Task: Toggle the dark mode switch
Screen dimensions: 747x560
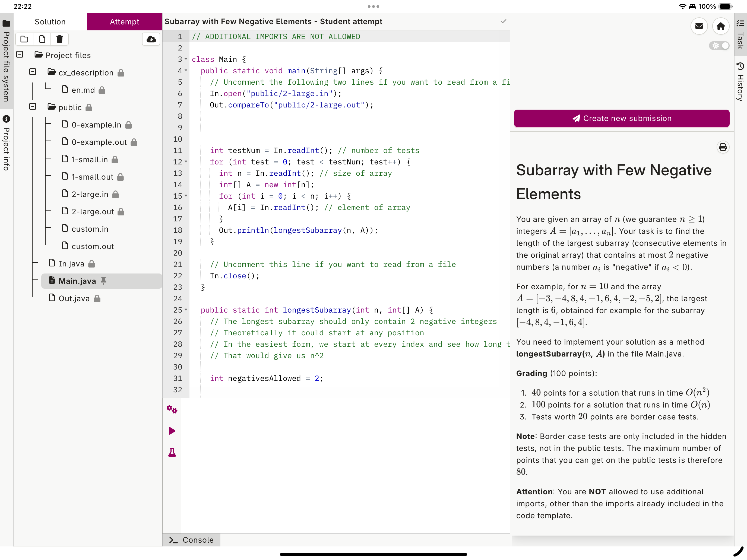Action: [x=719, y=46]
